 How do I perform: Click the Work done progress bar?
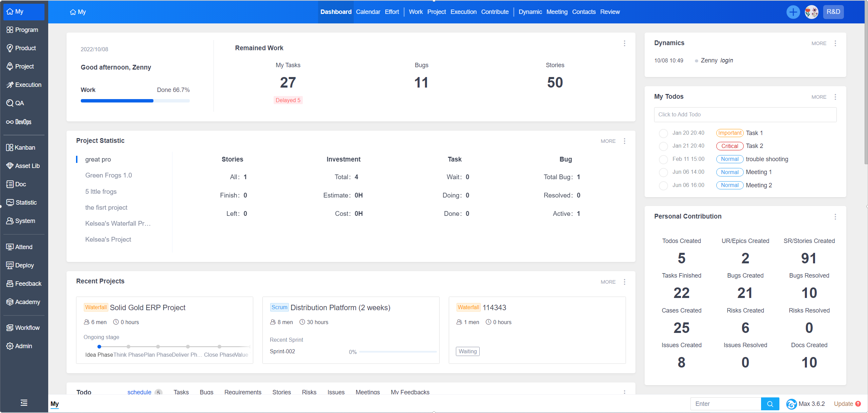[x=135, y=101]
